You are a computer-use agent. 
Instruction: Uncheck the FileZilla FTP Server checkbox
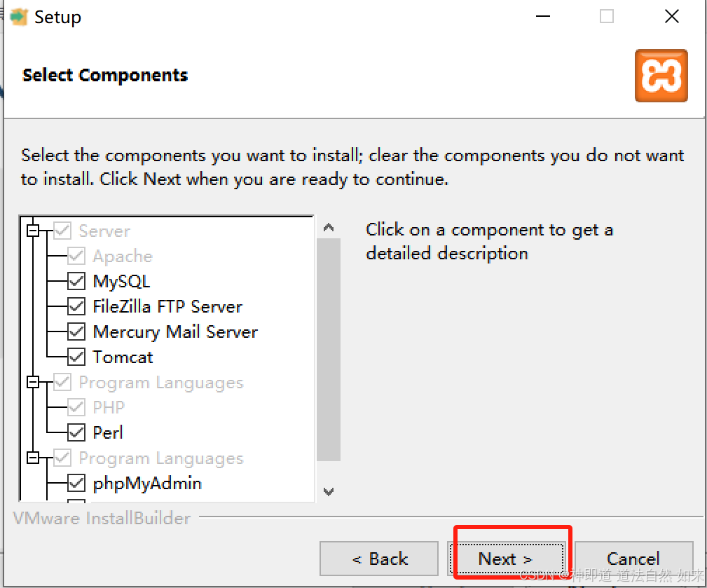[76, 307]
